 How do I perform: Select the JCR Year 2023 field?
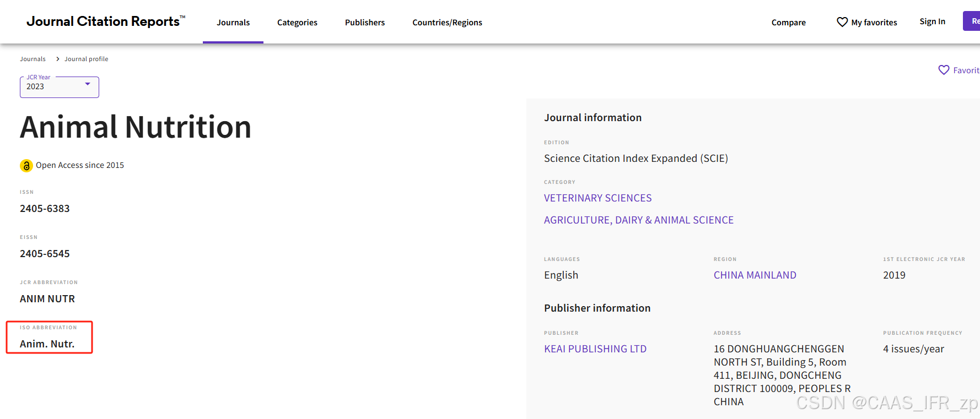point(60,87)
